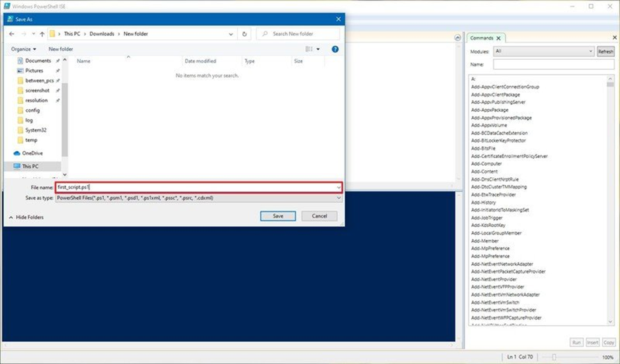The image size is (620, 364).
Task: Open the resolution folder
Action: point(36,100)
